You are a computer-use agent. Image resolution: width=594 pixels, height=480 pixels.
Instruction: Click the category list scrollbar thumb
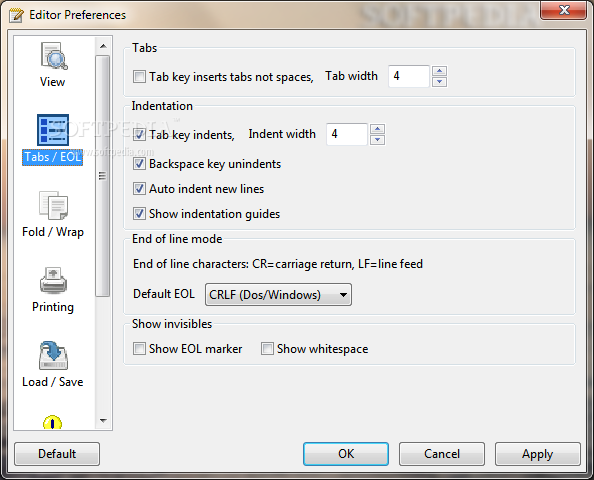[x=103, y=176]
